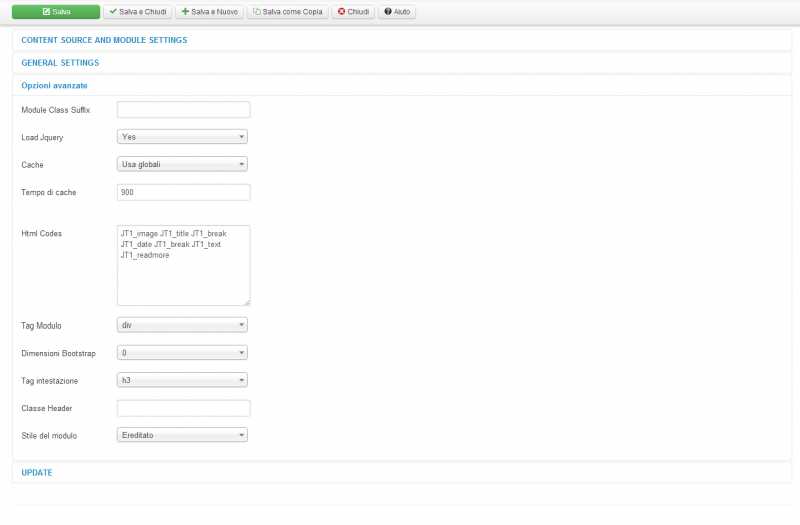Click the Stile del modulo label
Image resolution: width=800 pixels, height=525 pixels.
point(49,436)
